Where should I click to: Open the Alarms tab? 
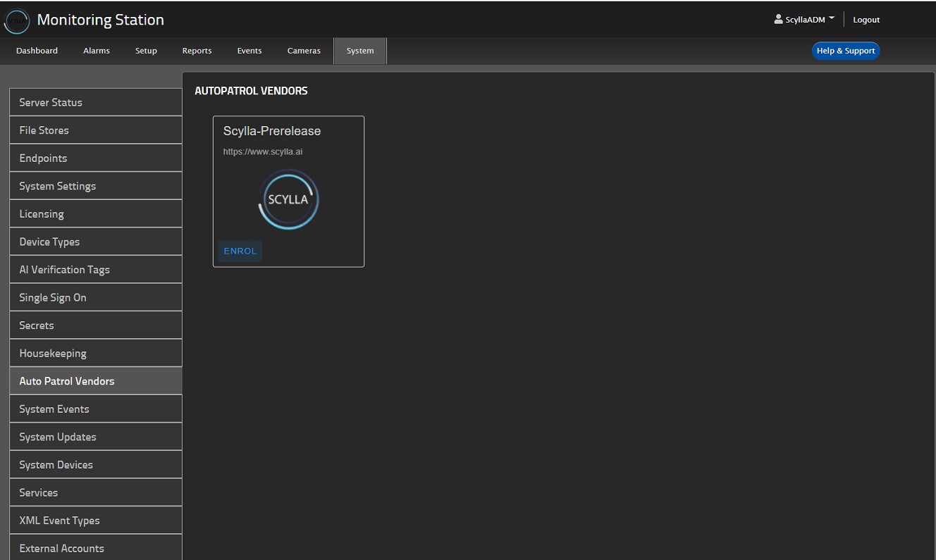[x=97, y=51]
